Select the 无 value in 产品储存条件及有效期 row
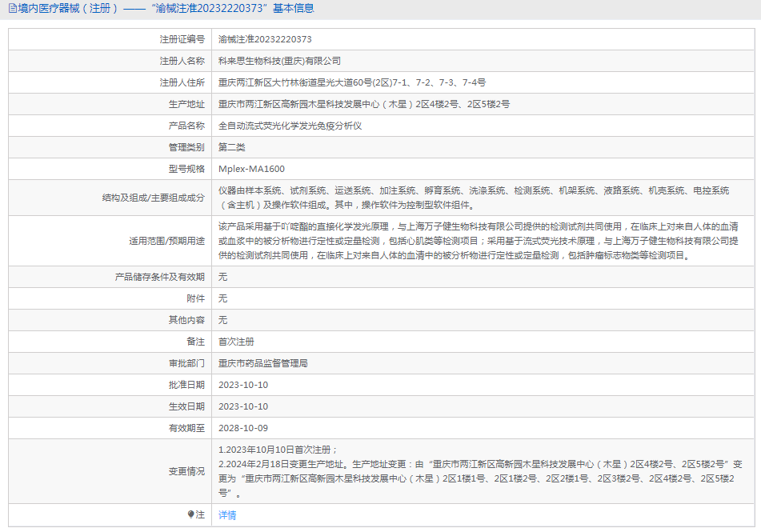Image resolution: width=761 pixels, height=532 pixels. coord(222,277)
